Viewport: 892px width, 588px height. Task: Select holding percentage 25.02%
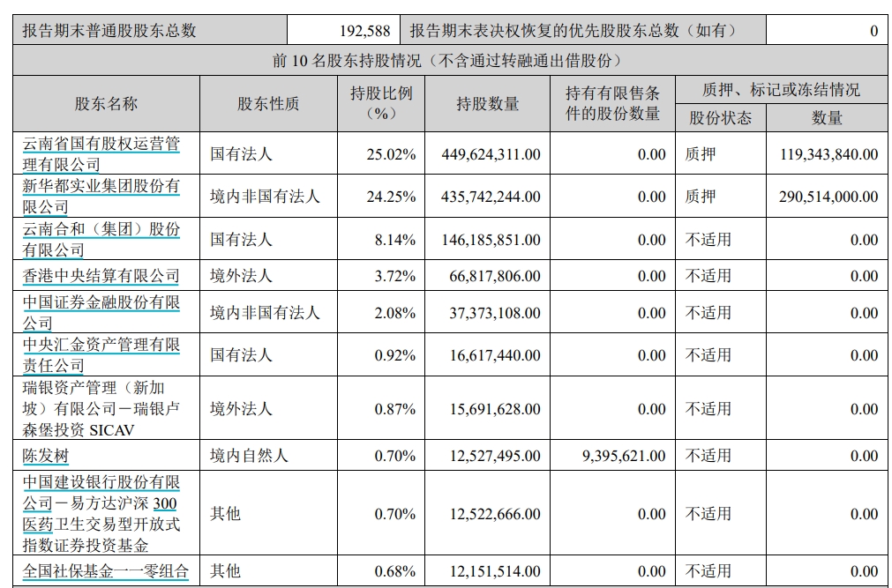(x=391, y=154)
